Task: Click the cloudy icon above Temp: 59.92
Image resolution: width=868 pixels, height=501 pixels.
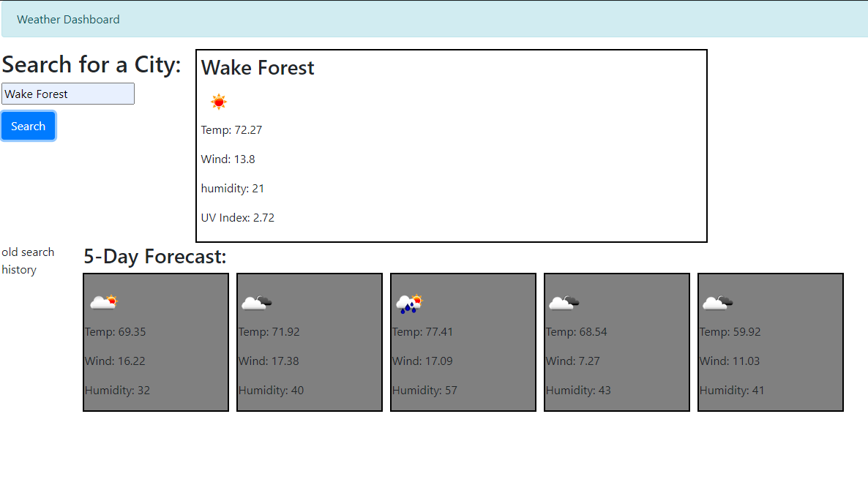Action: coord(718,303)
